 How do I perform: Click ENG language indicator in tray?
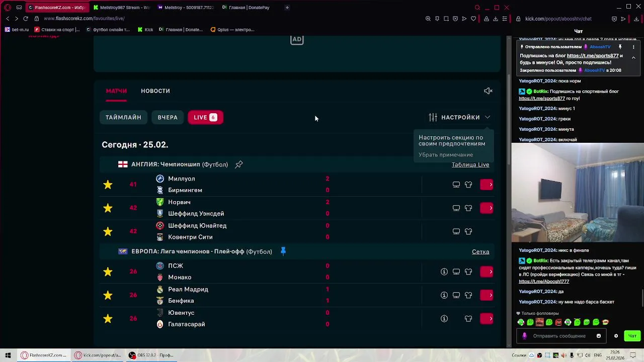point(598,355)
